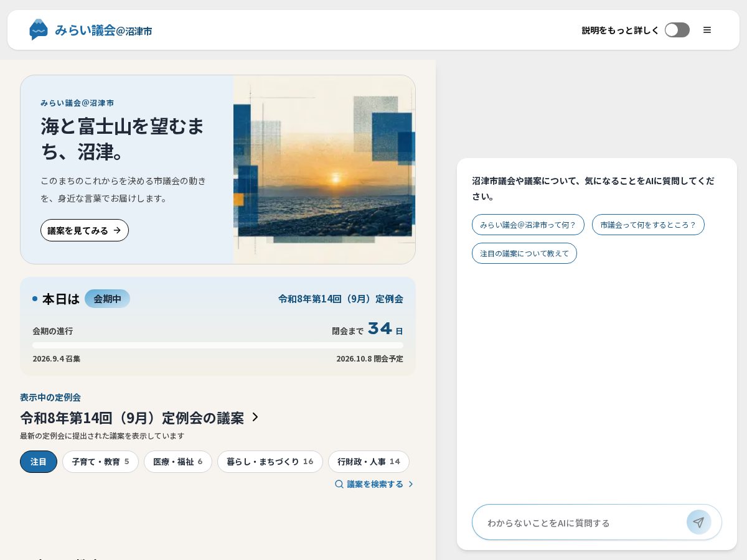Select the 医療・福祉 category tab

point(178,462)
